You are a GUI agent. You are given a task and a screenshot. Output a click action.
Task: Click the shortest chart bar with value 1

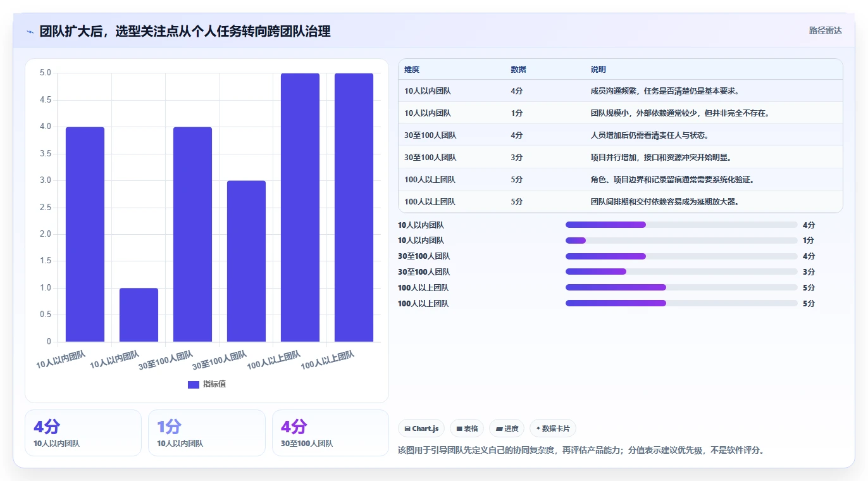(x=139, y=315)
